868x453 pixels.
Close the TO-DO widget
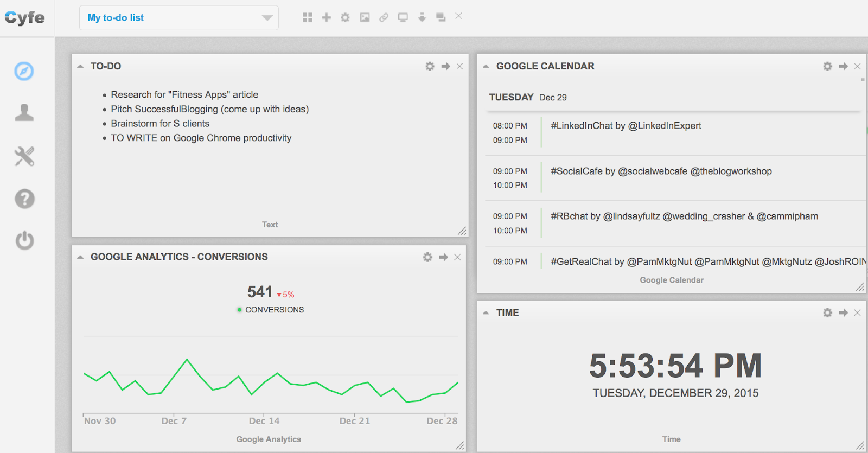(x=459, y=66)
